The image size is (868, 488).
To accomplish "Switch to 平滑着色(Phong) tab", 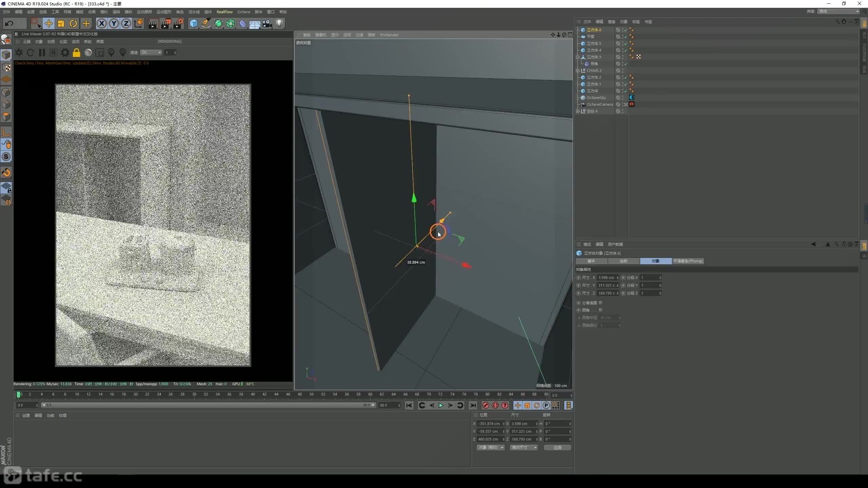I will [688, 261].
